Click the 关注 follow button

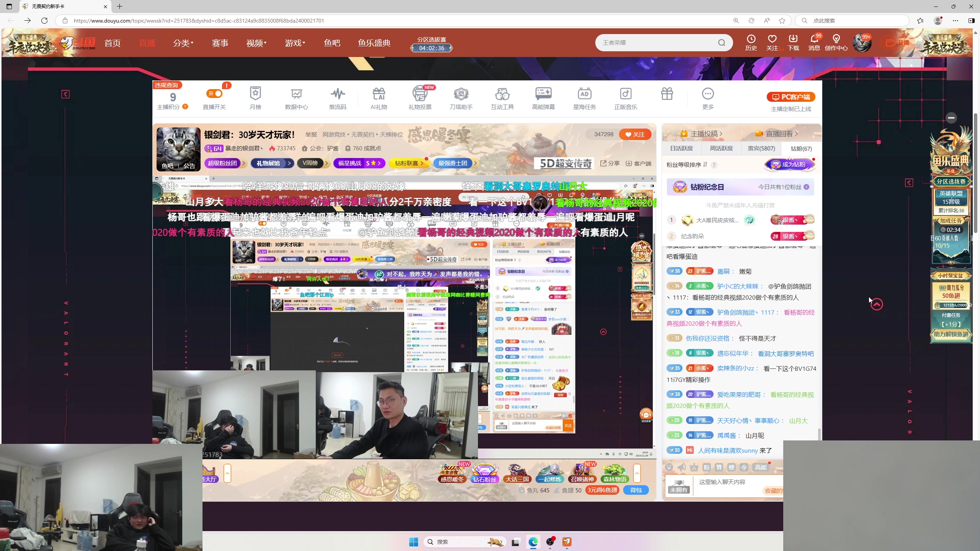(635, 134)
